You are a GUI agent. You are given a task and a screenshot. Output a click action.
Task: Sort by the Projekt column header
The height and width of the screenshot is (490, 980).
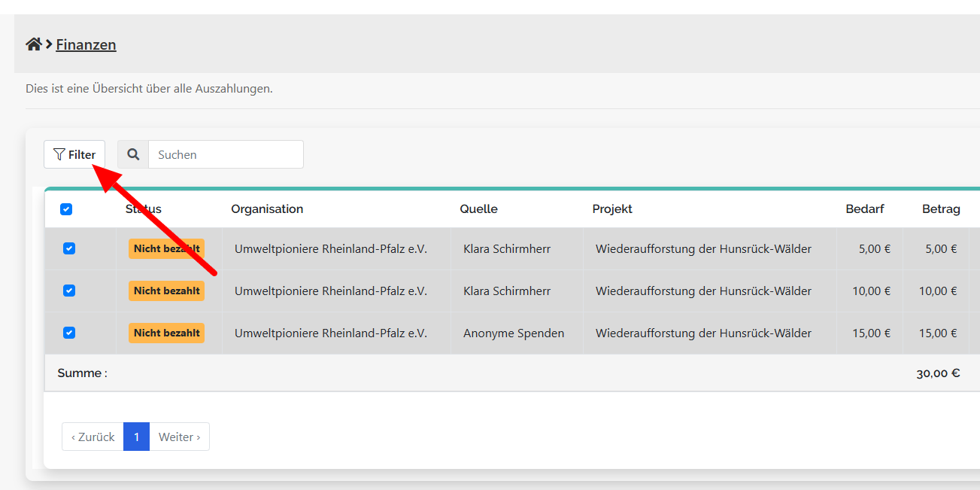coord(611,209)
